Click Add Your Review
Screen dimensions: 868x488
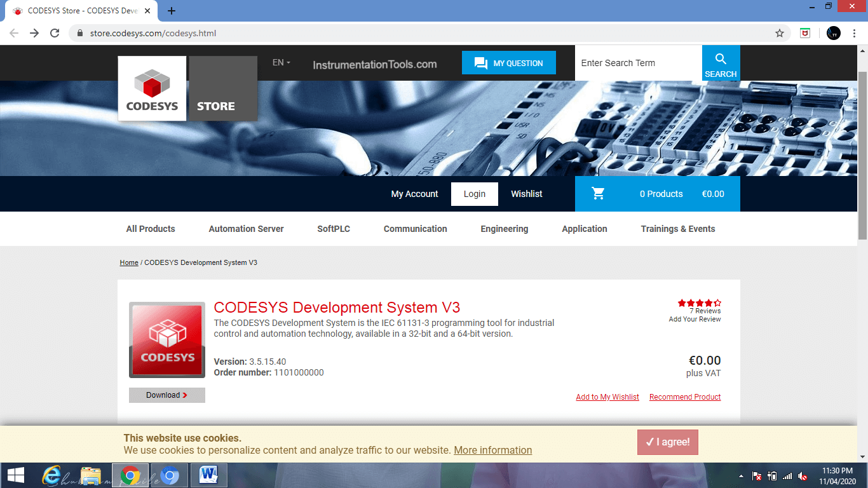695,320
